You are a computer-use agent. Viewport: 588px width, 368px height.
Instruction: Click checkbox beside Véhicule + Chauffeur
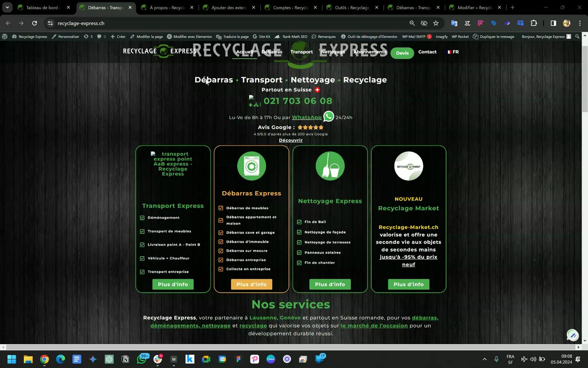[142, 259]
